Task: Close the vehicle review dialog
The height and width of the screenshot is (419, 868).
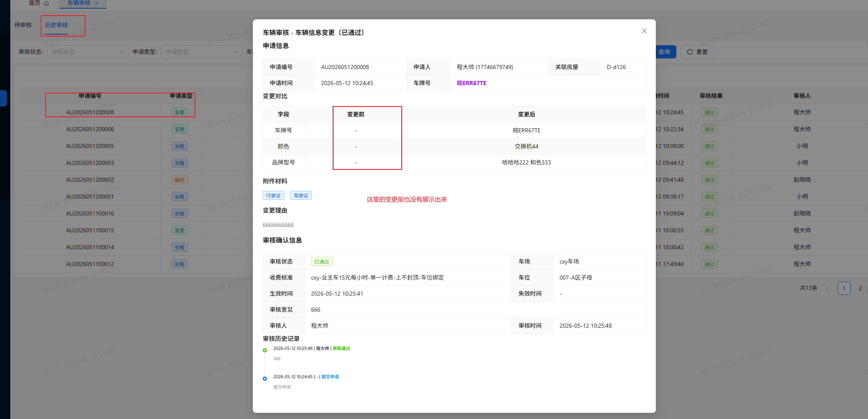Action: [644, 31]
